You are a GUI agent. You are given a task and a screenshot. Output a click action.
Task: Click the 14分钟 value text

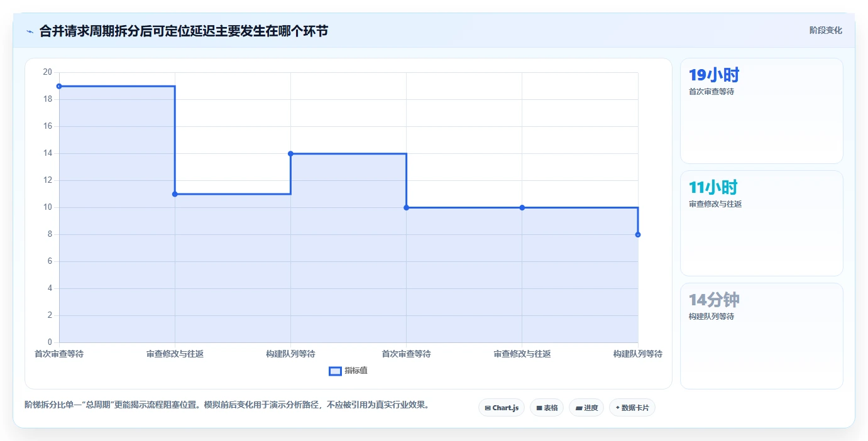[714, 300]
